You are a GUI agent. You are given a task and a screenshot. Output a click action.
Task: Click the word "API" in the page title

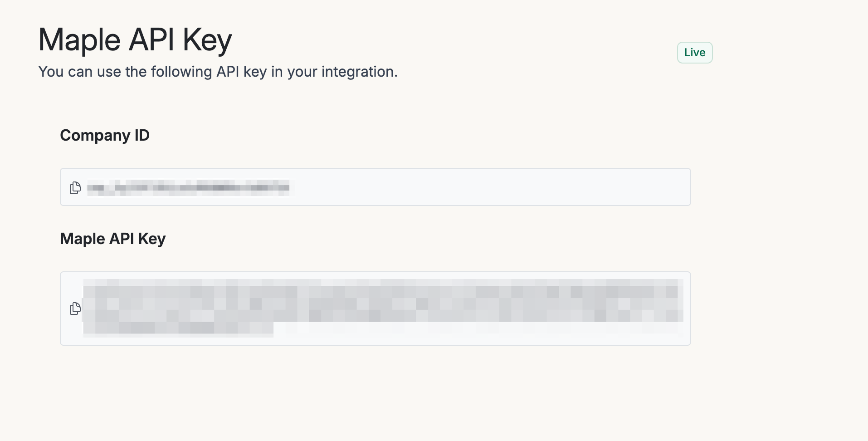tap(151, 40)
